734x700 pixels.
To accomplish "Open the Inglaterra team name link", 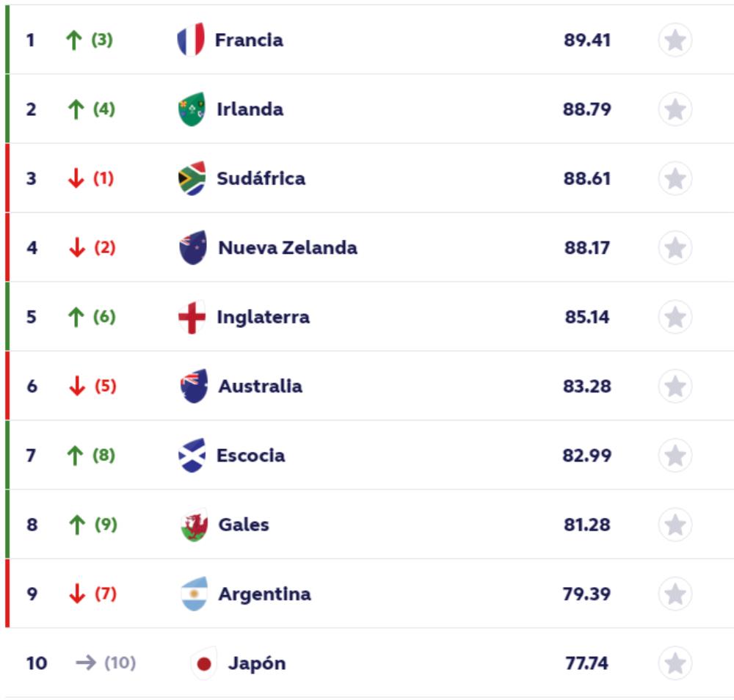I will coord(263,317).
